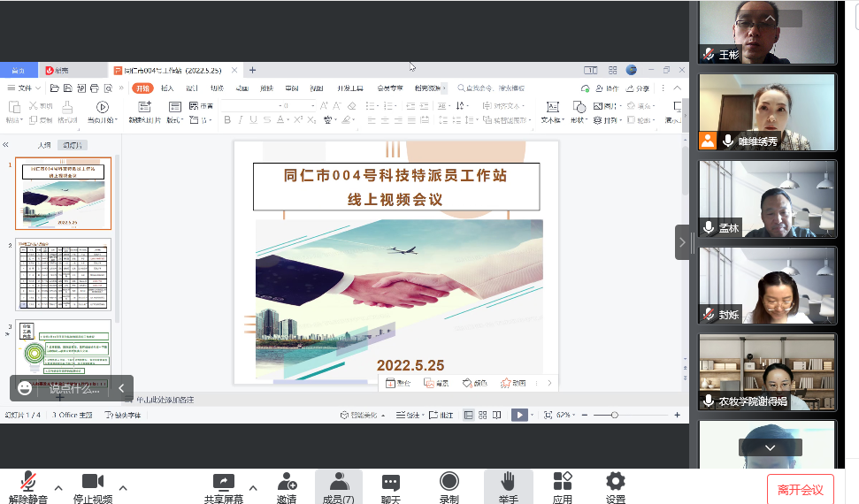Open font color A dropdown
Screen dimensions: 859x504
[x=281, y=119]
